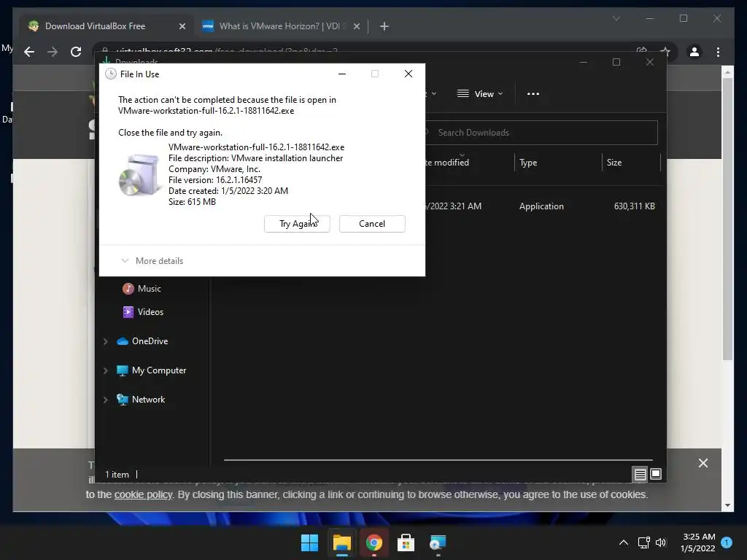Click the Videos folder icon
Screen dimensions: 747x560
pos(128,312)
